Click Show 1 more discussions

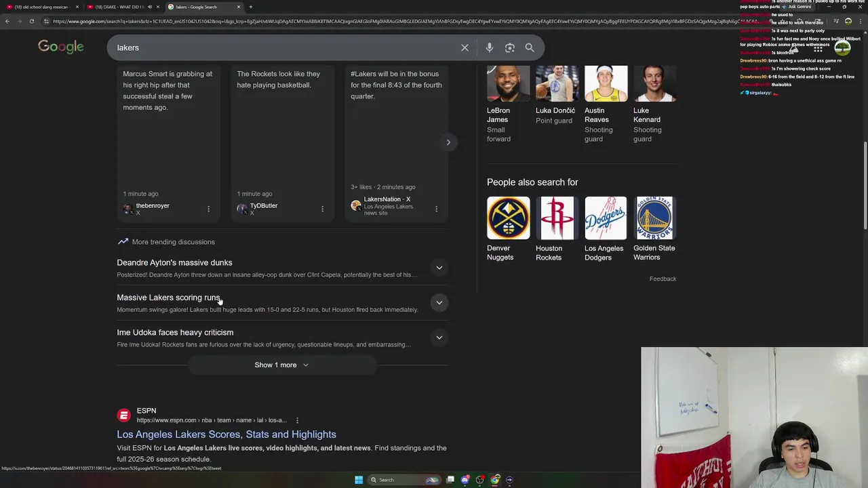coord(281,365)
